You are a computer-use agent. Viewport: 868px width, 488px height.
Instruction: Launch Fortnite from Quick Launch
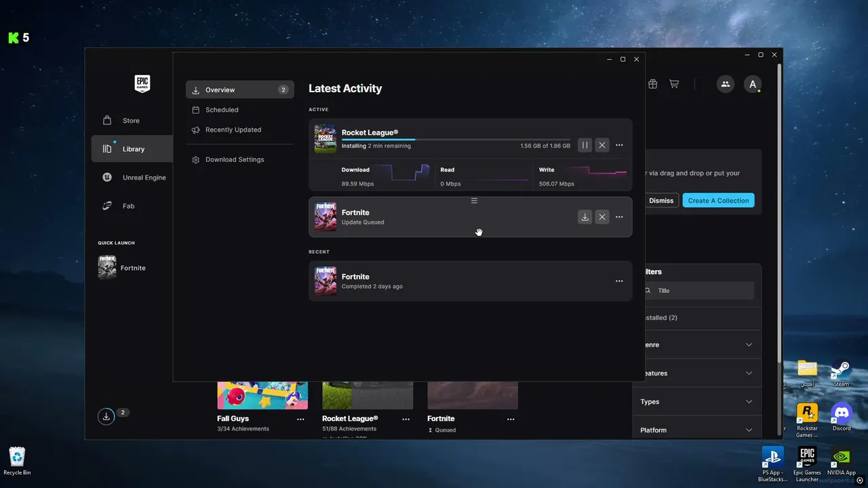pos(122,268)
